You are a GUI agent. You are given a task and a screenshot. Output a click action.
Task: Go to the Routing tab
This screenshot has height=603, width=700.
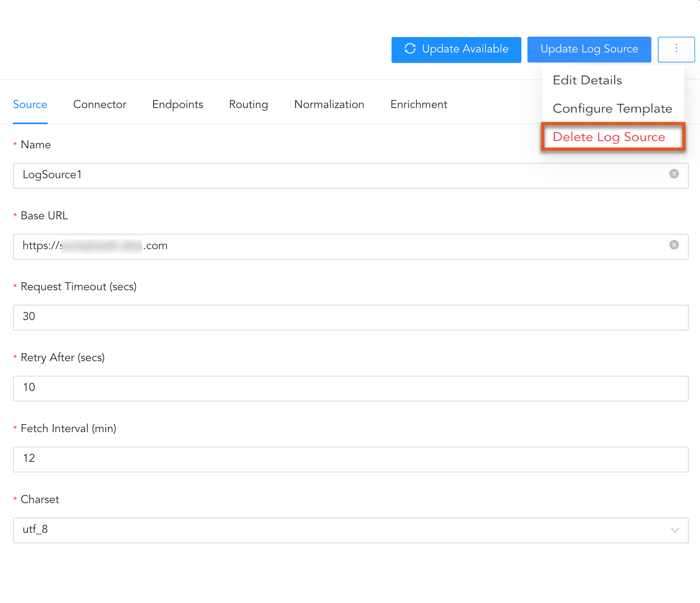click(x=248, y=104)
